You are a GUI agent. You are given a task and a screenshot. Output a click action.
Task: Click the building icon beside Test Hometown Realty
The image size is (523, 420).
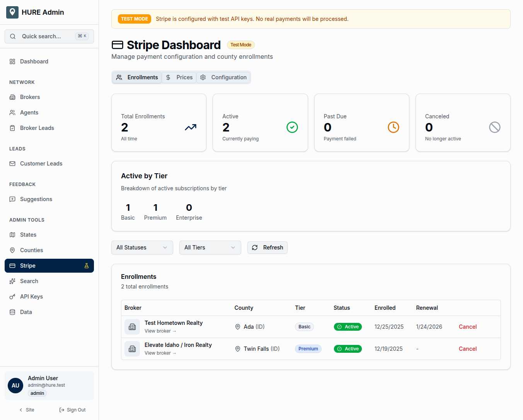[132, 327]
